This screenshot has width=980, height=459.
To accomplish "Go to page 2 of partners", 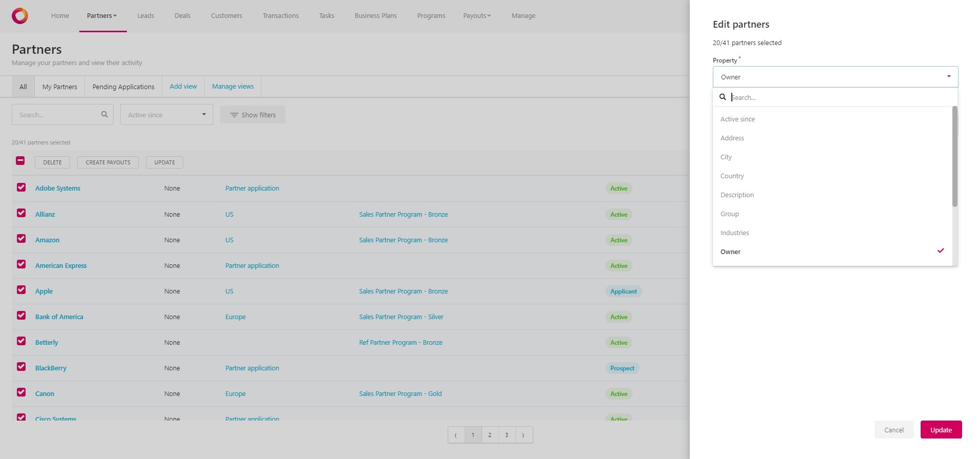I will pos(490,435).
